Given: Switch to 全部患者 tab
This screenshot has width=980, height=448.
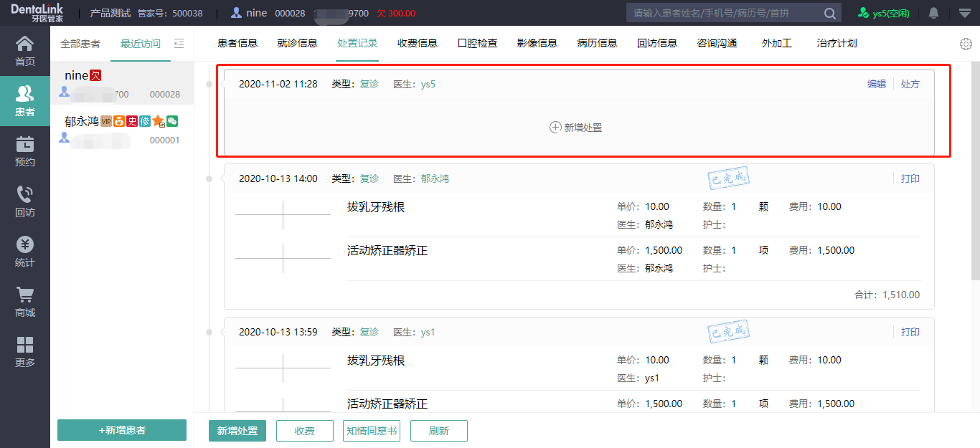Looking at the screenshot, I should [80, 44].
